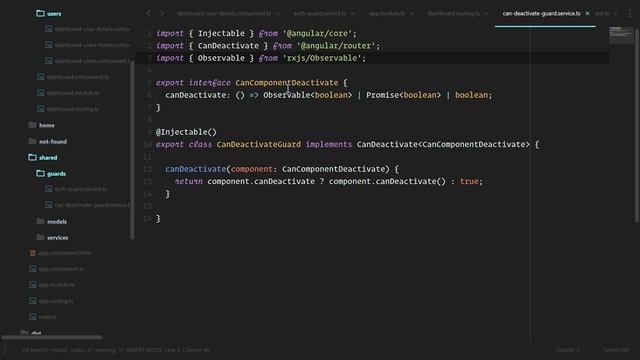This screenshot has height=360, width=640.
Task: Switch to auth-guard.service.ts tab
Action: (320, 13)
